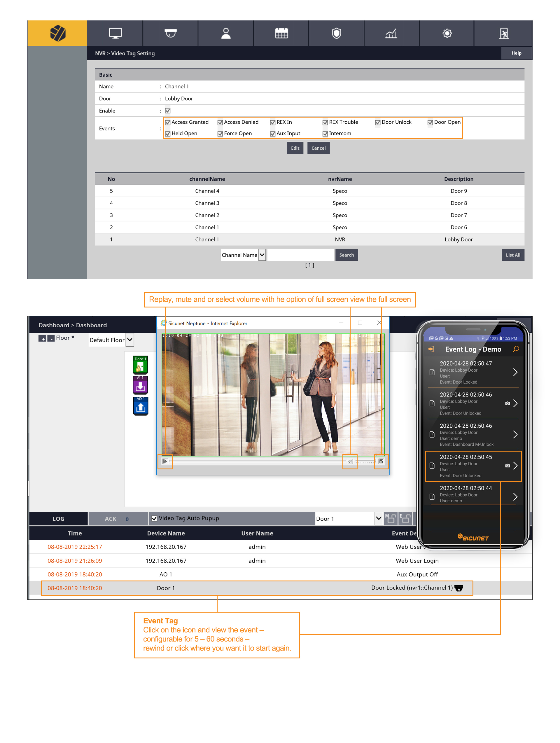Open the calendar schedule icon in top navigation
This screenshot has height=743, width=560.
(x=281, y=33)
